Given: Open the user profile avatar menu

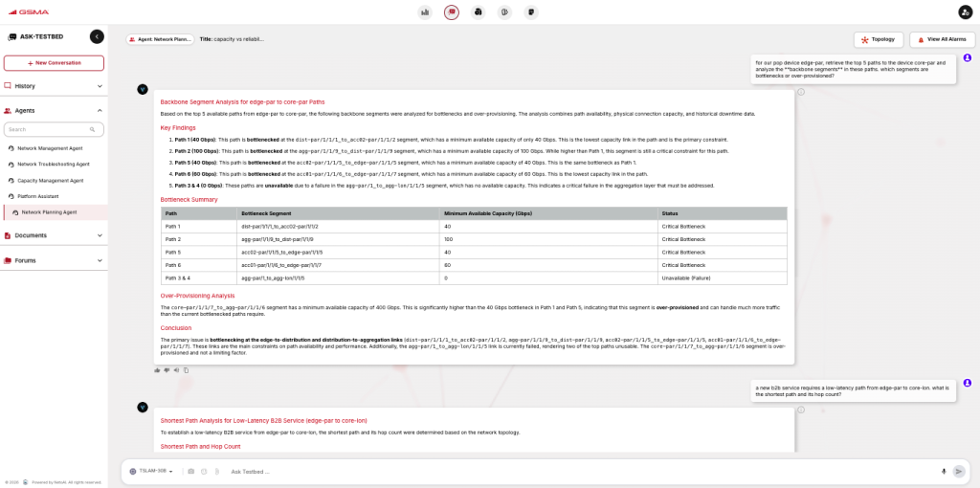Looking at the screenshot, I should click(x=966, y=11).
